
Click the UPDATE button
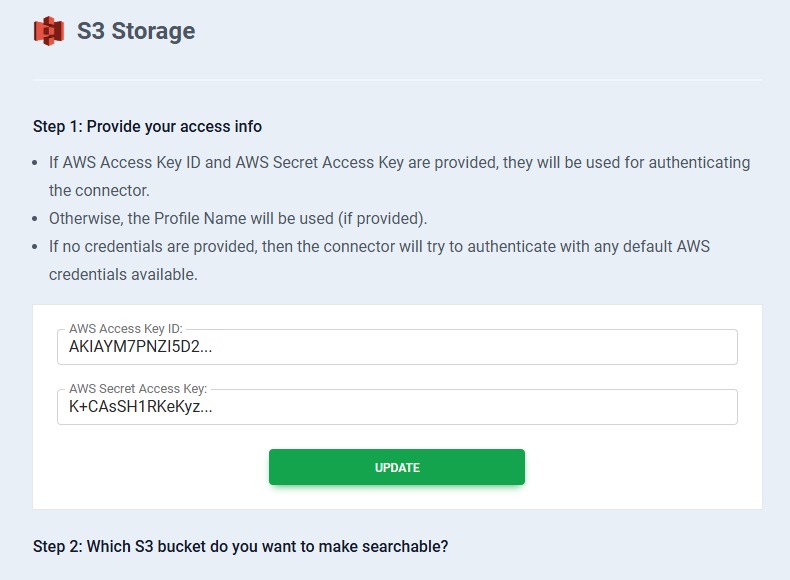397,467
